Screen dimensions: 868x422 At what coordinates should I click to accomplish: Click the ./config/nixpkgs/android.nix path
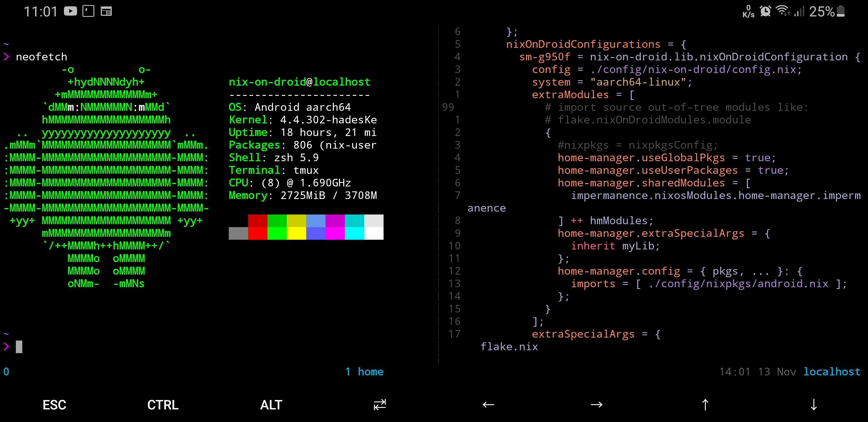click(738, 284)
